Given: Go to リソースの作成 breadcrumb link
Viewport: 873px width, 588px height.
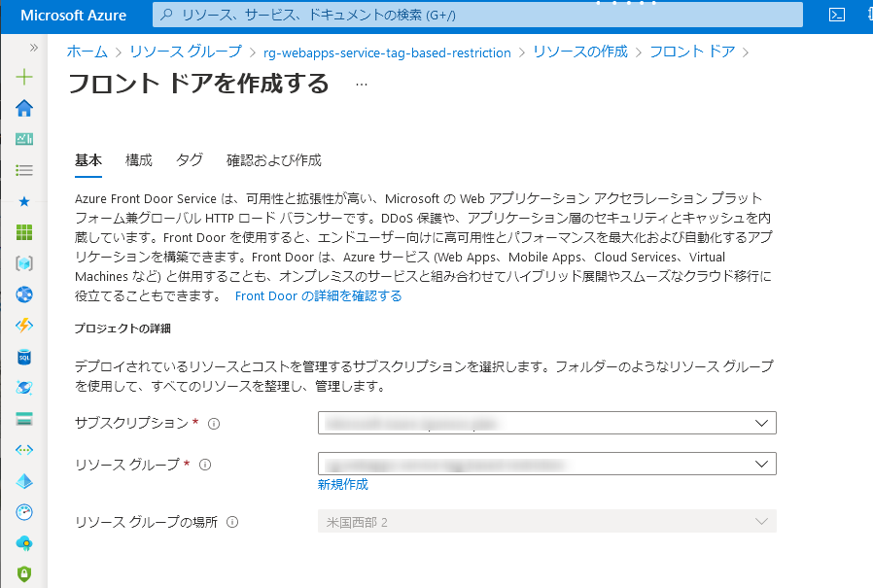Looking at the screenshot, I should (x=580, y=52).
